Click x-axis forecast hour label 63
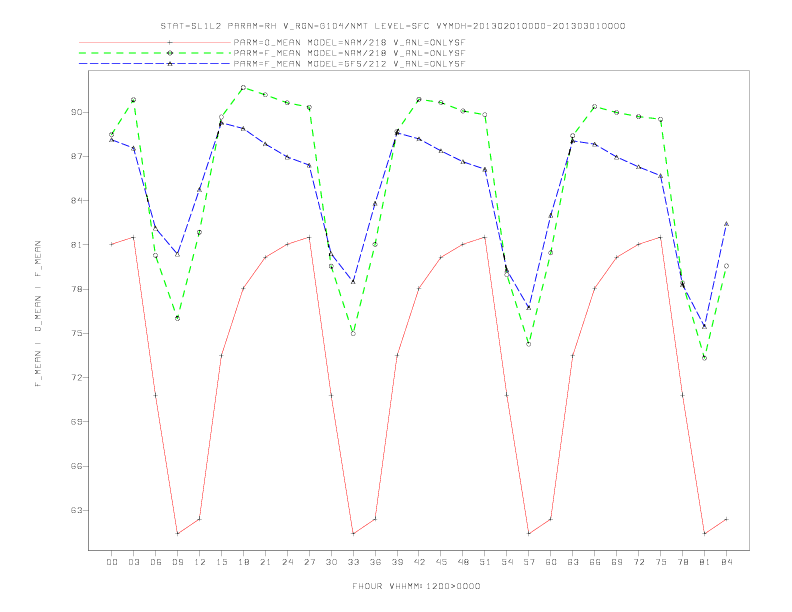 pyautogui.click(x=573, y=562)
